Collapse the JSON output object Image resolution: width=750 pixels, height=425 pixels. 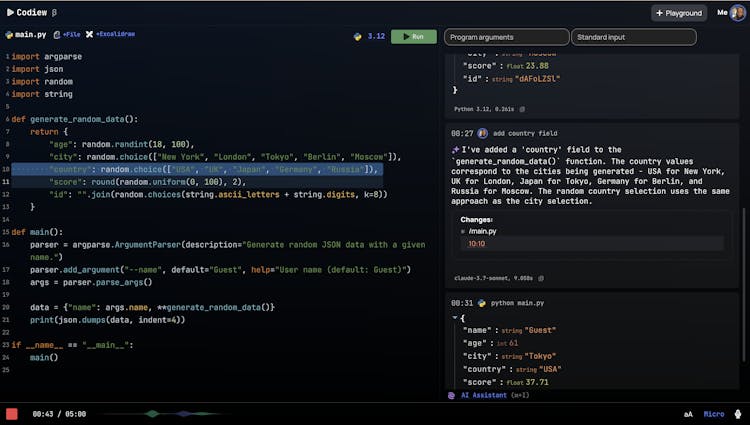pos(454,318)
